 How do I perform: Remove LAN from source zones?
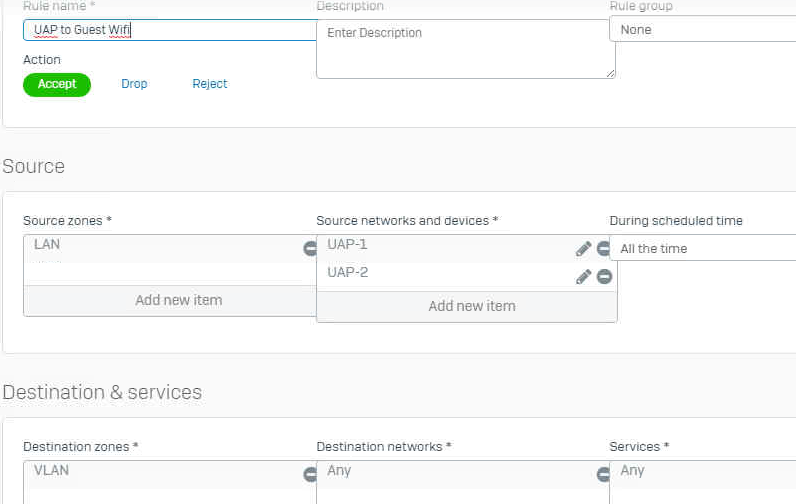point(310,249)
